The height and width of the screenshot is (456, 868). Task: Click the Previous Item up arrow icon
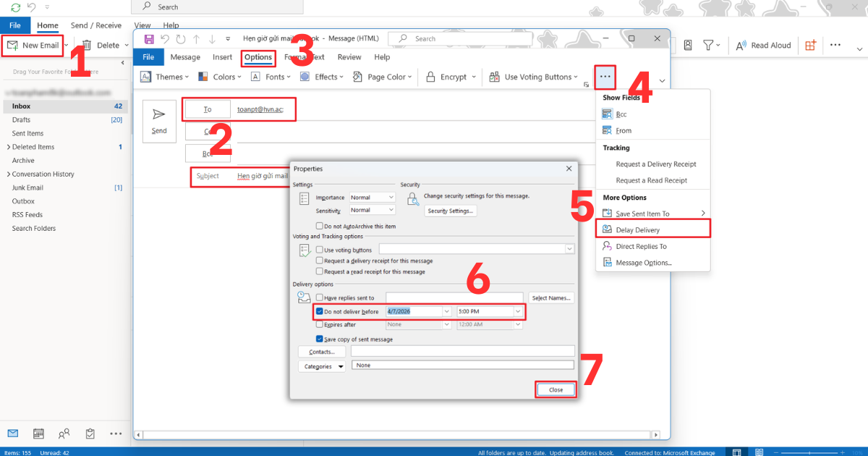(197, 38)
